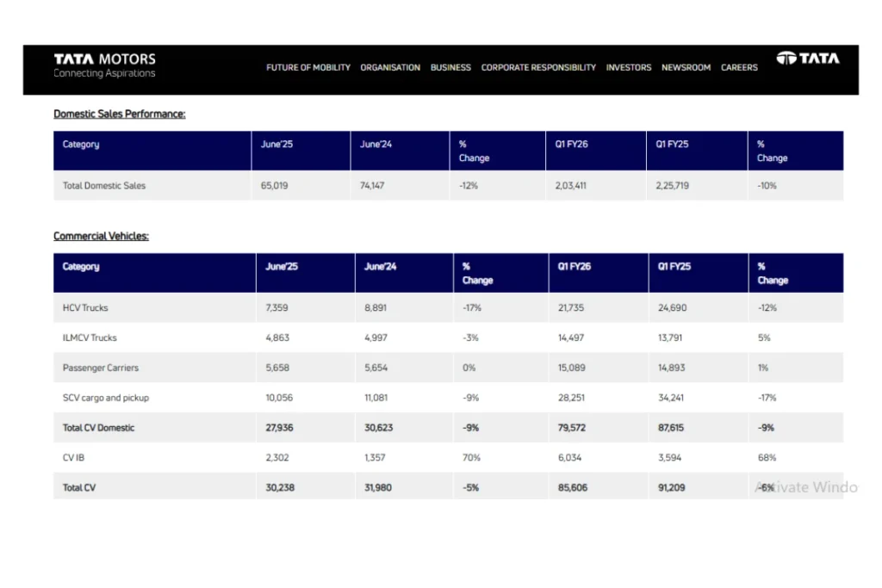Viewport: 882px width, 588px height.
Task: Open the Organisation menu item
Action: (x=390, y=67)
